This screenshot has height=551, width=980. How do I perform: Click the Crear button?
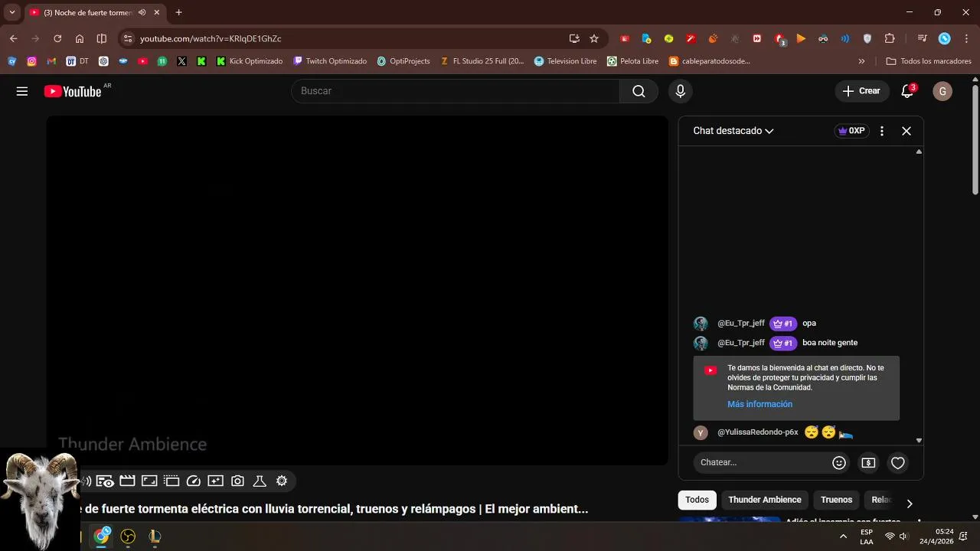pos(862,91)
